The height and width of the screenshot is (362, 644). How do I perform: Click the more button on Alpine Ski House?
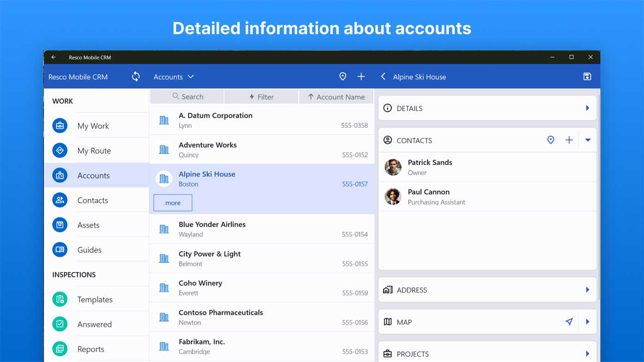click(173, 202)
